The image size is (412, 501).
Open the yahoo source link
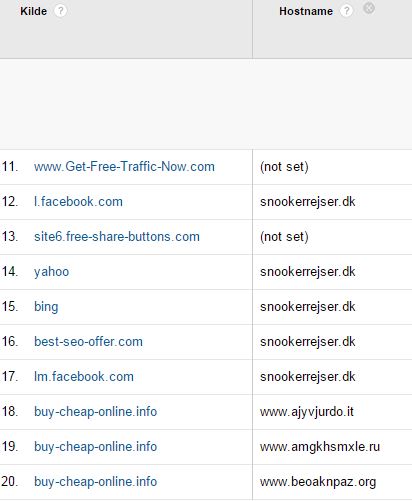(x=51, y=272)
